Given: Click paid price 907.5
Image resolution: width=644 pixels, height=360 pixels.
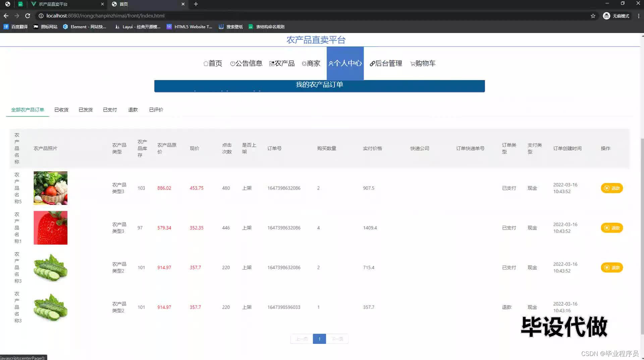Looking at the screenshot, I should 369,188.
